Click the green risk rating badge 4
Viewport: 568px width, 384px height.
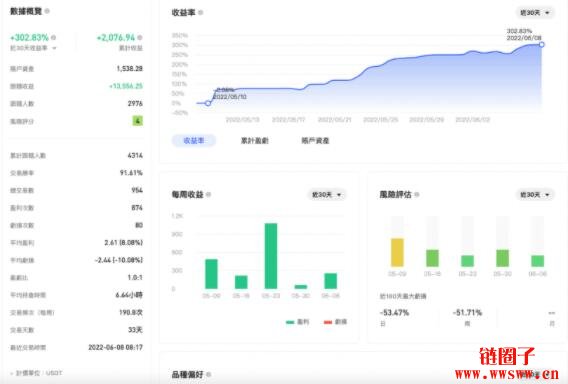pos(137,121)
